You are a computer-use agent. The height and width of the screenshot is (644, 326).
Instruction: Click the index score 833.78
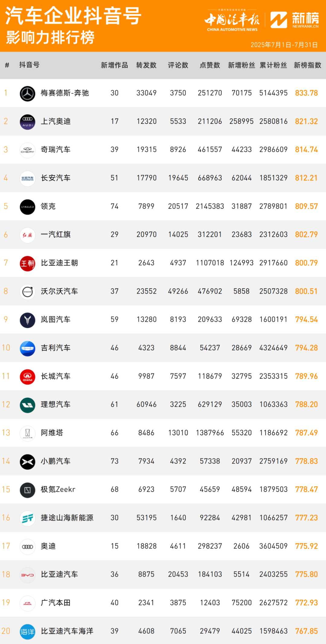[306, 93]
